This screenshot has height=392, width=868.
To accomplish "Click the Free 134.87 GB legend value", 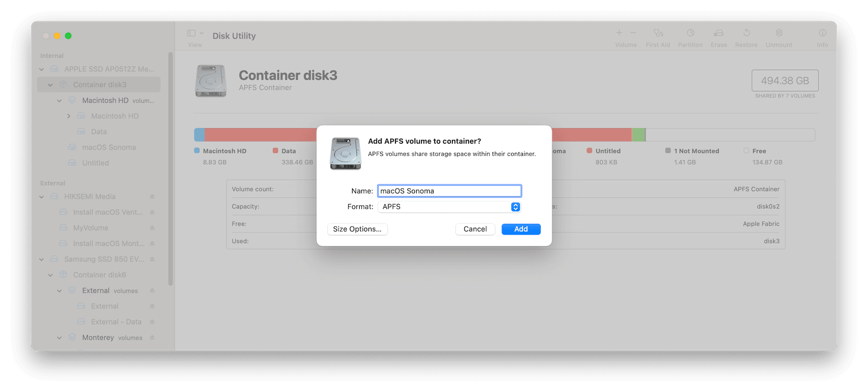I will [x=767, y=163].
